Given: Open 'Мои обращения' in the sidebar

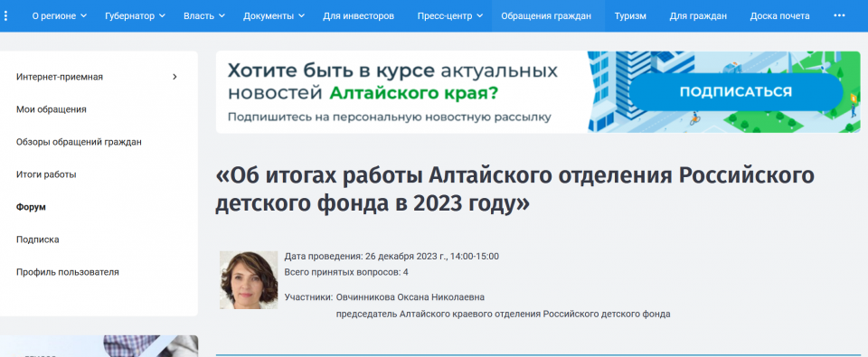Looking at the screenshot, I should coord(52,109).
